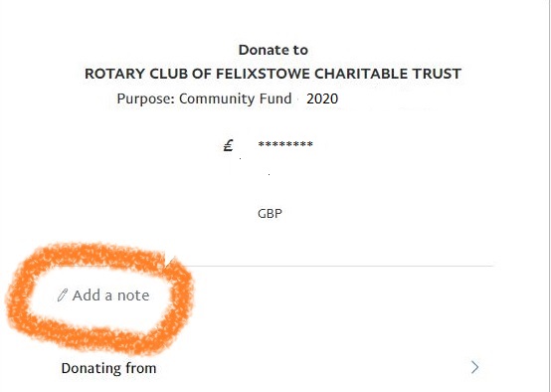Select the word ROTARY in charity name
Image resolution: width=551 pixels, height=392 pixels.
tap(115, 74)
